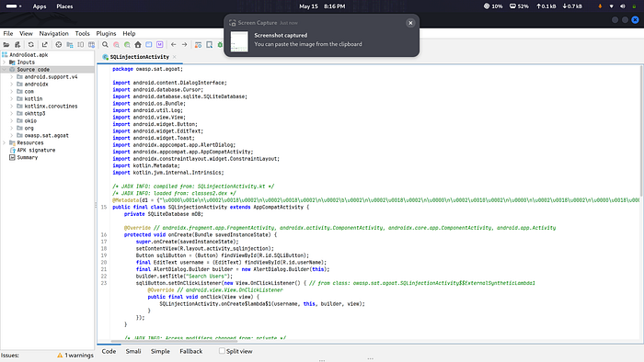Toggle the Flatten packages icon
The image size is (644, 362).
point(70,45)
